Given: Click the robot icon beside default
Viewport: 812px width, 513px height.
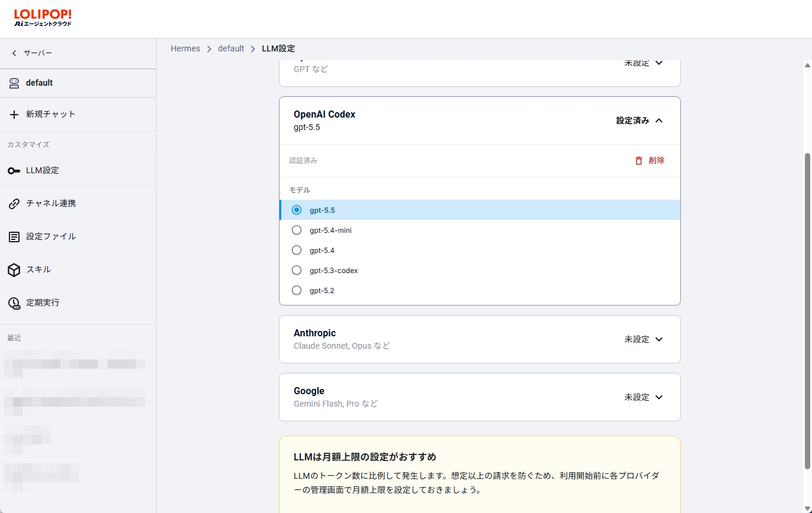Looking at the screenshot, I should coord(14,83).
